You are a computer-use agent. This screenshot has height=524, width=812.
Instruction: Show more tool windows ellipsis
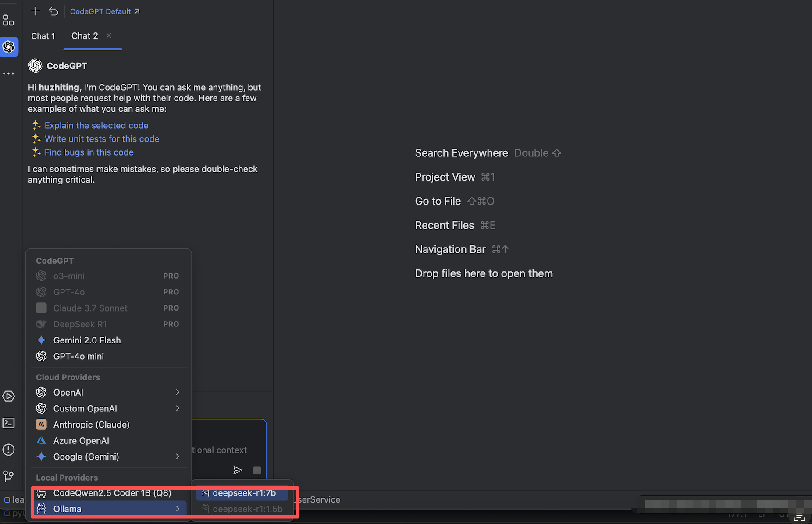pyautogui.click(x=8, y=74)
